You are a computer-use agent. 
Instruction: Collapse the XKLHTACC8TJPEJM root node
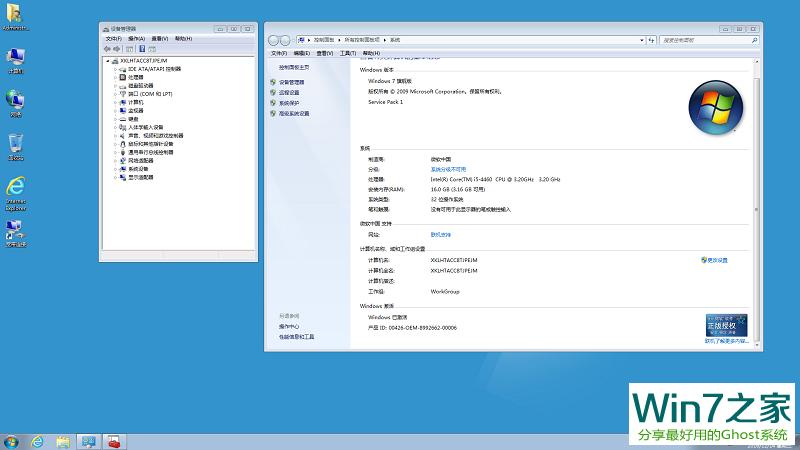[x=108, y=61]
